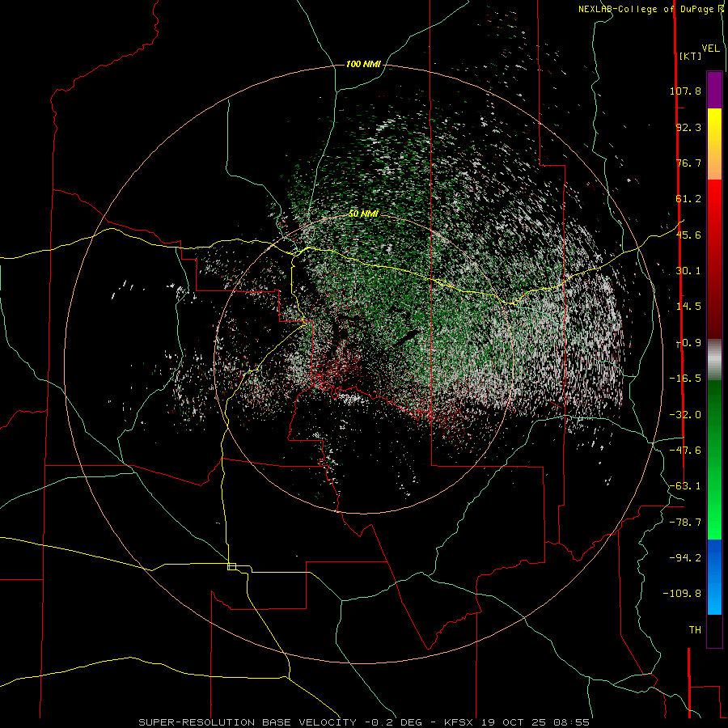Click the Super-Resolution Base Velocity KFSX caption

point(364,722)
